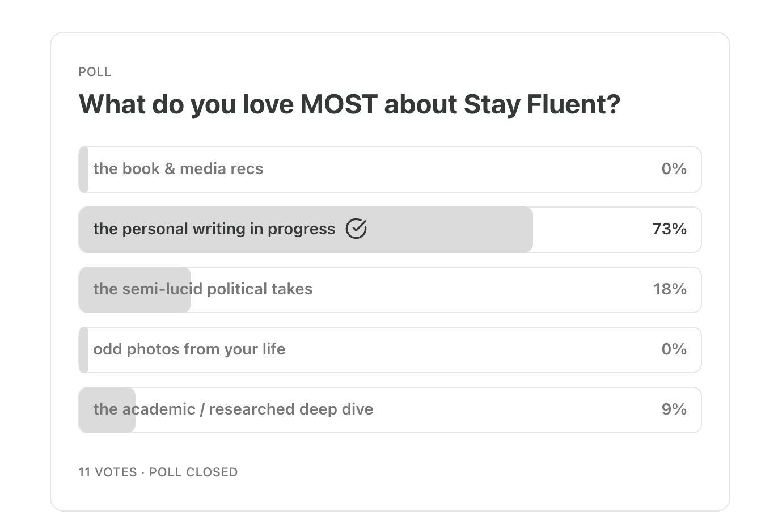Pick "the semi-lucid political takes" option
778x532 pixels.
click(202, 289)
